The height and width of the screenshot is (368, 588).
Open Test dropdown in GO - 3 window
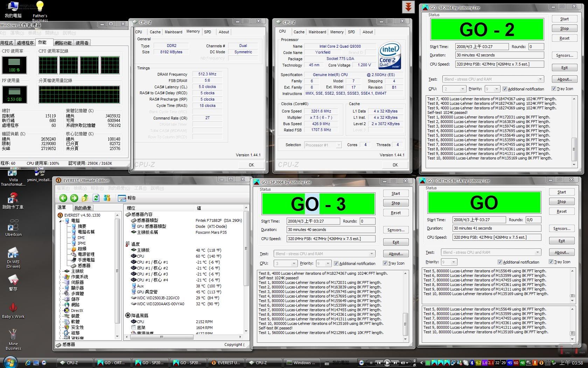coord(324,254)
